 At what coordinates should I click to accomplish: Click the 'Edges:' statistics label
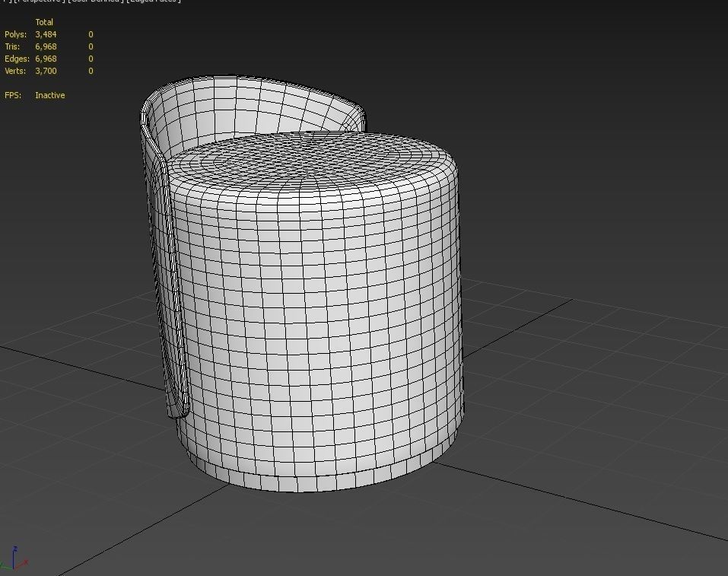(17, 59)
